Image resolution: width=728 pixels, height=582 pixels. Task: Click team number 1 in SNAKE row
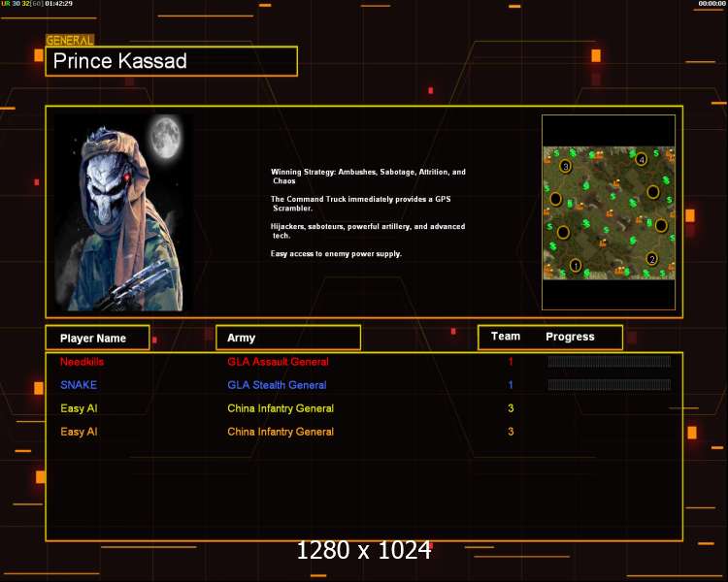[511, 385]
